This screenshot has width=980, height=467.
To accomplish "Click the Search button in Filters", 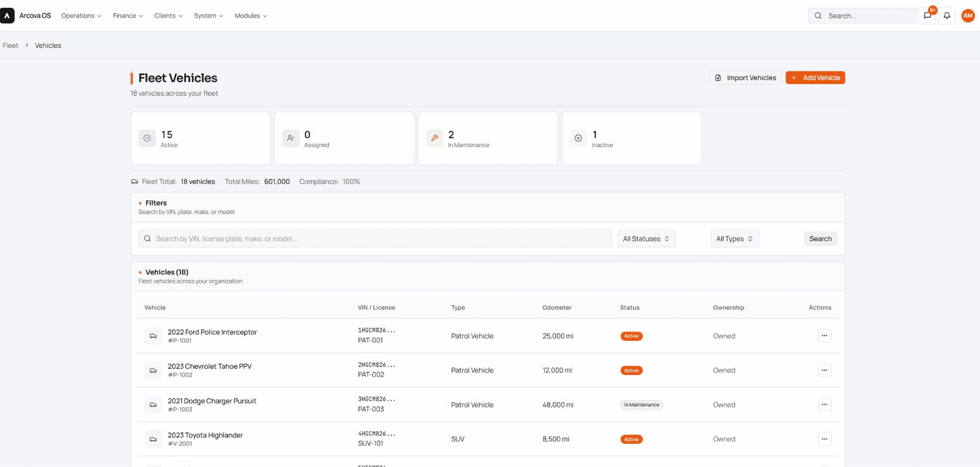I will [821, 239].
